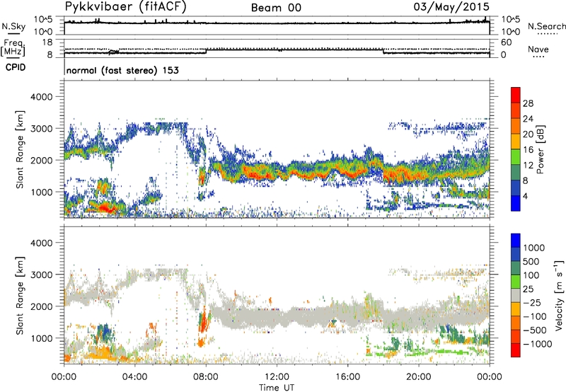The image size is (566, 392).
Task: Click the 'N.Sky' legend label
Action: [13, 26]
